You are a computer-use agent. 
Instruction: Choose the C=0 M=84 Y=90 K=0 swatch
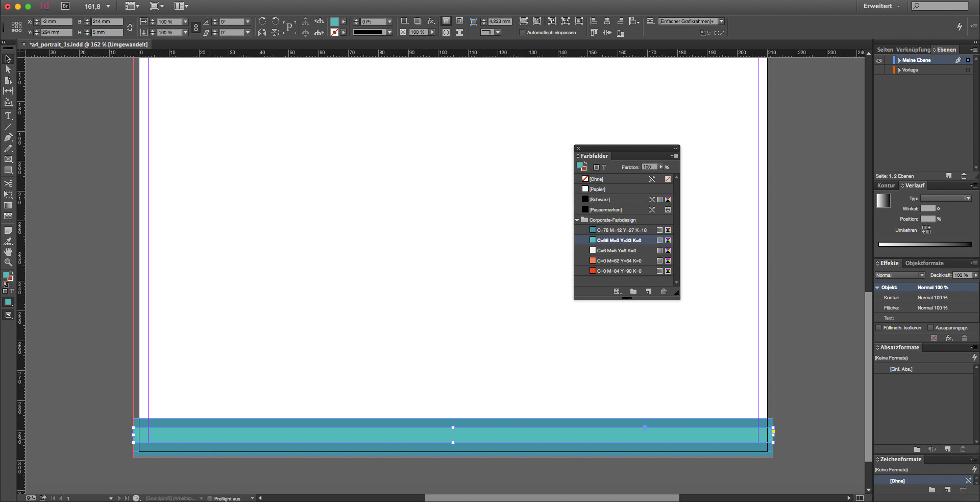pos(619,271)
